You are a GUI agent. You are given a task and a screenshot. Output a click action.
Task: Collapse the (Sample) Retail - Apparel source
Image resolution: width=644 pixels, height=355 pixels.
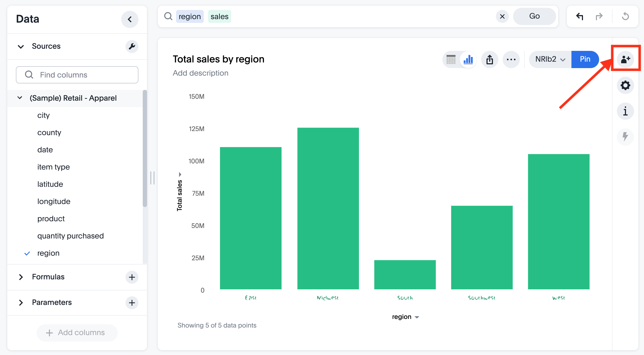tap(20, 98)
